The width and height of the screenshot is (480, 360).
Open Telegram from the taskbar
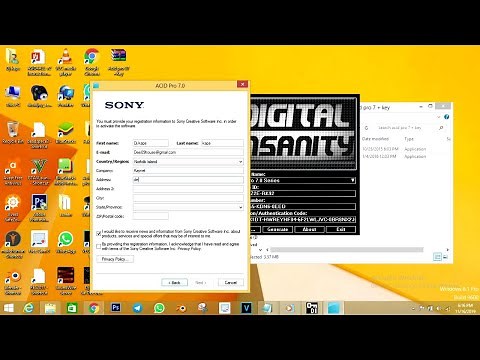pyautogui.click(x=137, y=308)
